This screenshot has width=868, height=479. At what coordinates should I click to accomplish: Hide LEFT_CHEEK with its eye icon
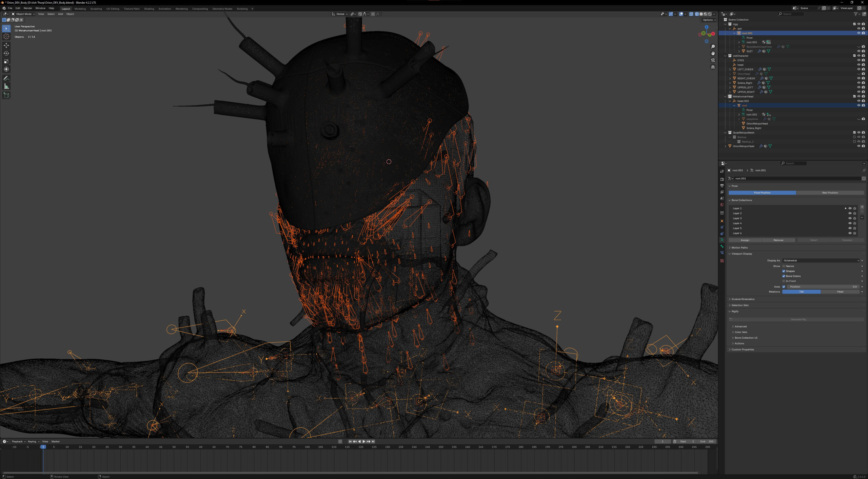click(x=859, y=69)
